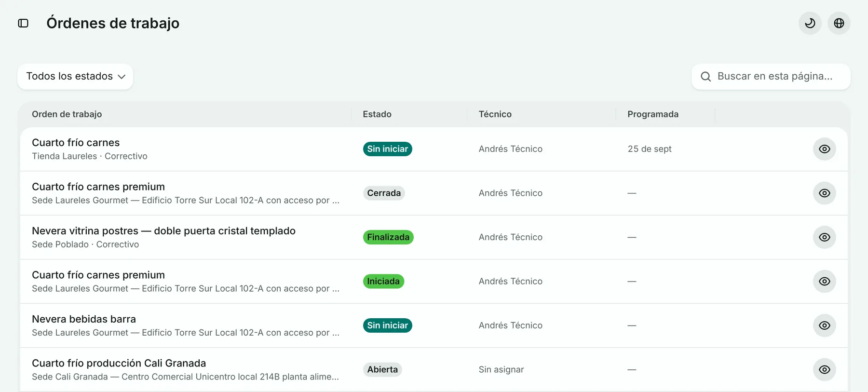The height and width of the screenshot is (392, 868).
Task: Select the Cuarto frío carnes title
Action: pos(76,143)
